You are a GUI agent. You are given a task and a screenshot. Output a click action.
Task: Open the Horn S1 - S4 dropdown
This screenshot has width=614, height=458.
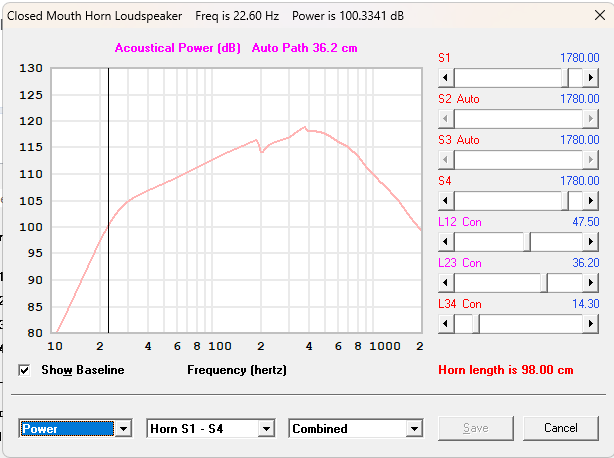(x=266, y=429)
